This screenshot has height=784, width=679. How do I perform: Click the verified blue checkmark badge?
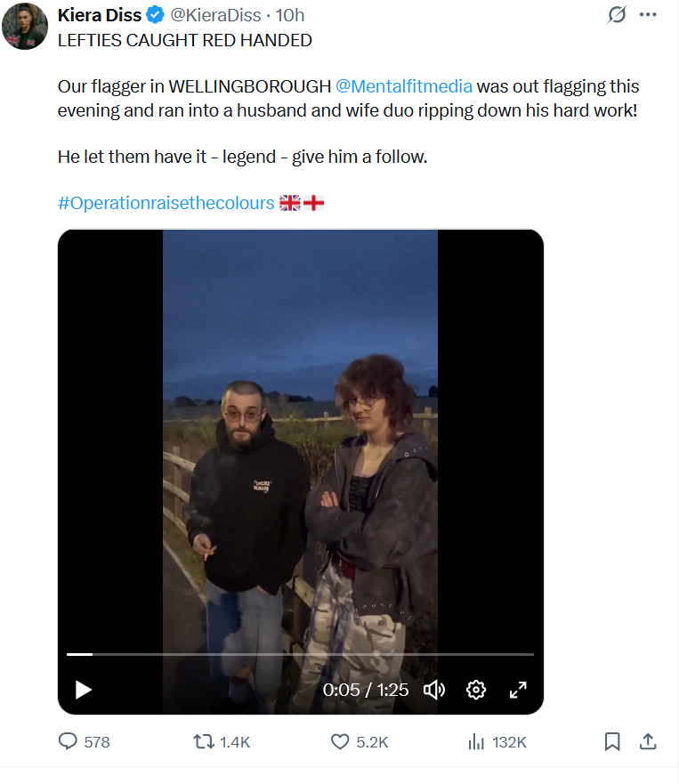point(156,15)
